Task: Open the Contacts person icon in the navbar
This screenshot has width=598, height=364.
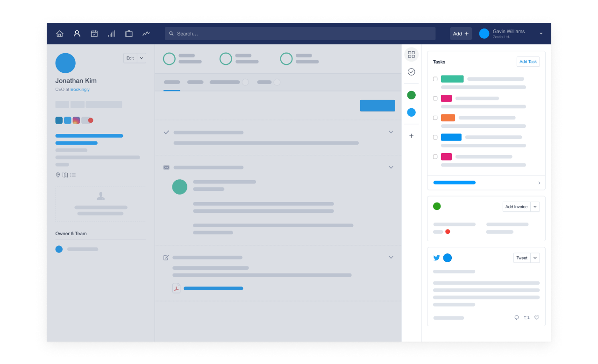Action: tap(77, 34)
